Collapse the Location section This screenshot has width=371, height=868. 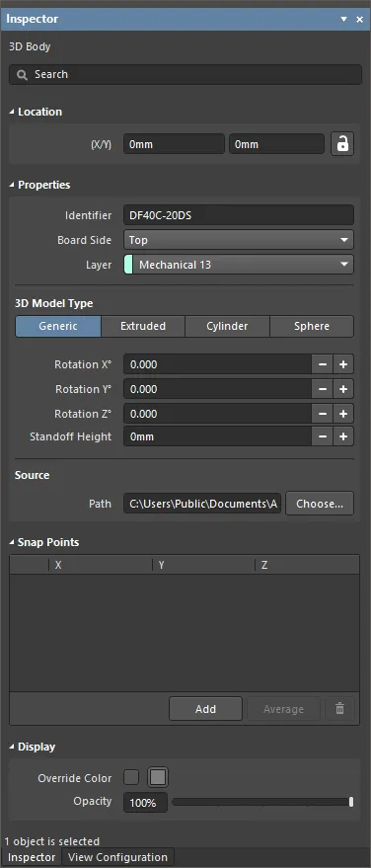(12, 112)
